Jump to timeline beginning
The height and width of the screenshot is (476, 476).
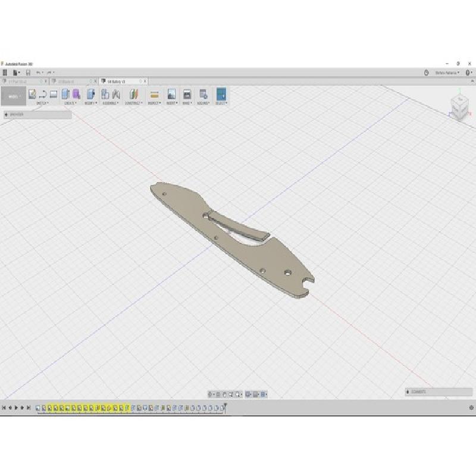pos(4,408)
